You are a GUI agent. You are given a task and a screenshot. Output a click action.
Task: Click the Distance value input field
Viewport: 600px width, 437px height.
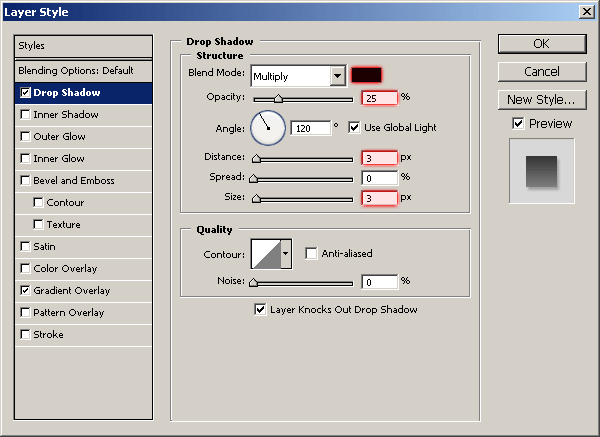click(x=379, y=158)
